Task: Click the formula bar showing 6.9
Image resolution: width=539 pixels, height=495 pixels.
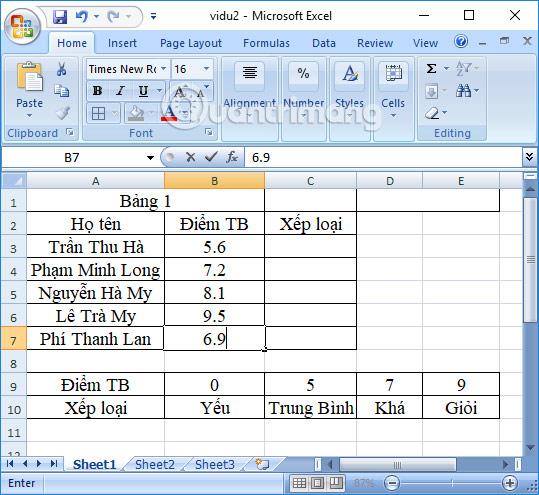Action: (x=383, y=157)
